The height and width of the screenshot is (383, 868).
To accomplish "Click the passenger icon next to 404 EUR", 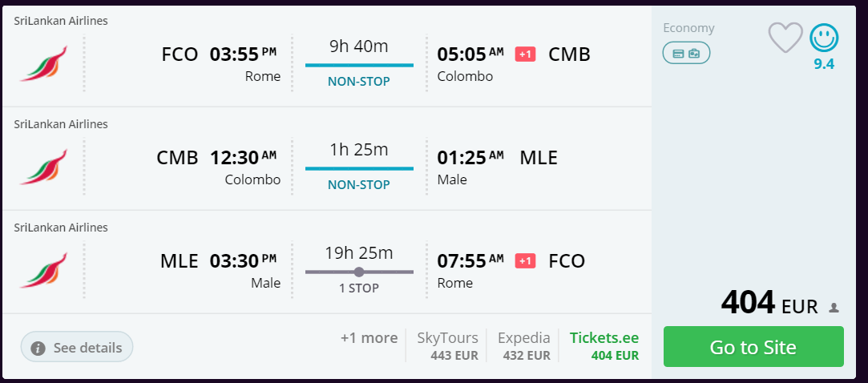I will [x=833, y=308].
